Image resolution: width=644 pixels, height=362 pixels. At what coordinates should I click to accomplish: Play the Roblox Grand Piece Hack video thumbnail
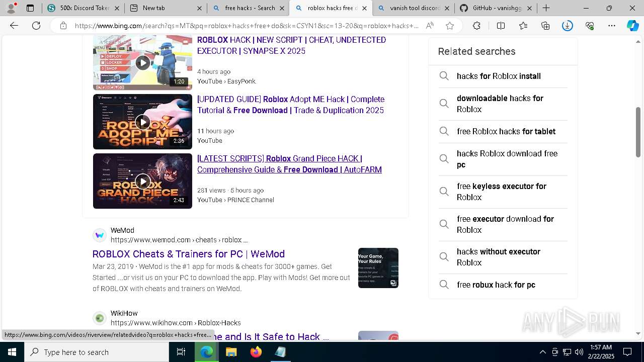tap(142, 181)
